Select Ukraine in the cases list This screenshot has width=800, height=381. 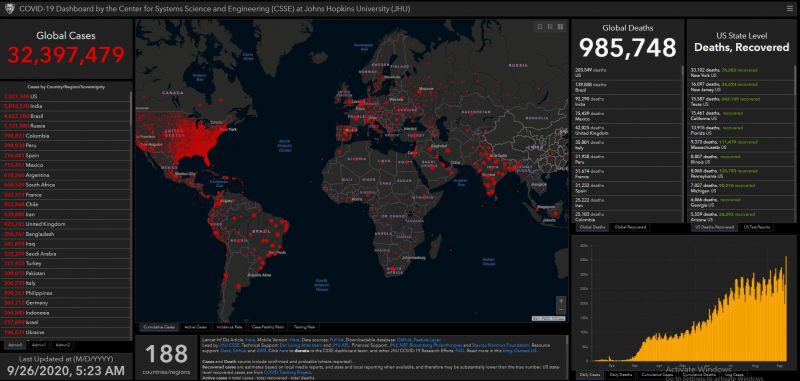(x=66, y=333)
